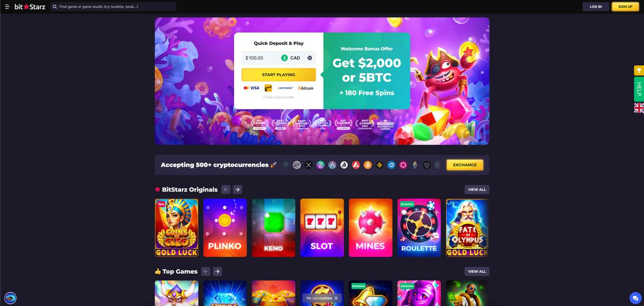This screenshot has height=306, width=644.
Task: Click the LOG IN button
Action: coord(596,7)
